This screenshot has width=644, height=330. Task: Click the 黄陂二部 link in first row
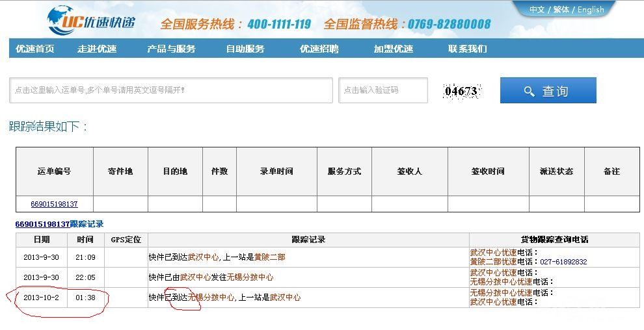[269, 257]
